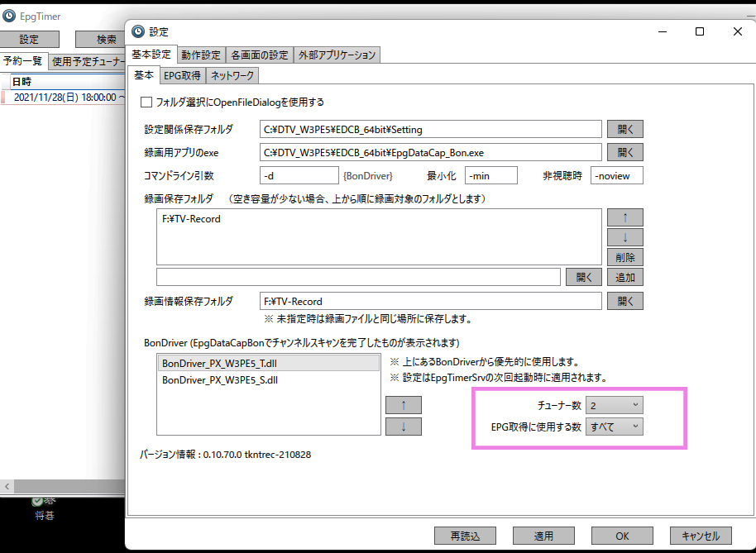Click the 非視聴時 -noview field
756x553 pixels.
(x=617, y=175)
